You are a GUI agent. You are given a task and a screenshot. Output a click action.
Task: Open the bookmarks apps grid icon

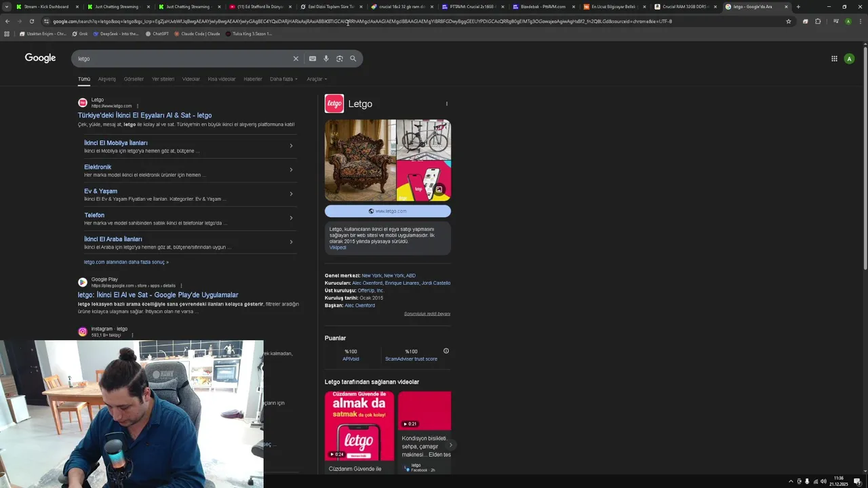(x=7, y=33)
